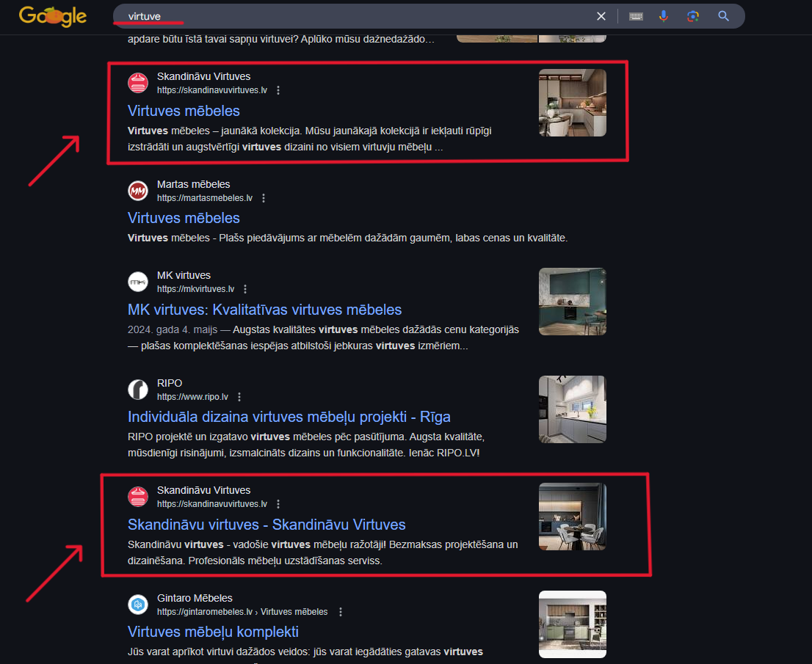Open the Virtuves mēbeles link from Skandināvu Virtuves
Image resolution: width=812 pixels, height=664 pixels.
tap(184, 111)
